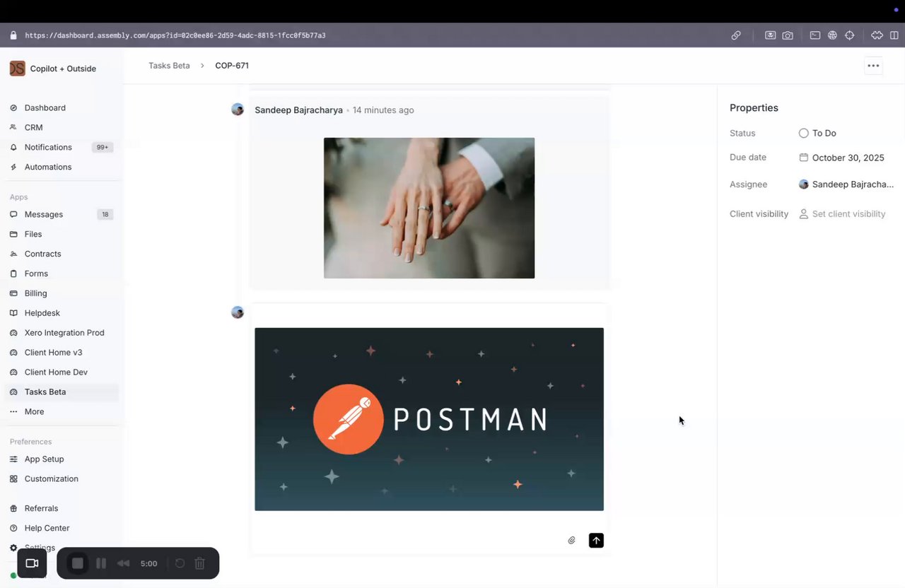This screenshot has width=905, height=588.
Task: Click the recorder camera icon
Action: (32, 563)
